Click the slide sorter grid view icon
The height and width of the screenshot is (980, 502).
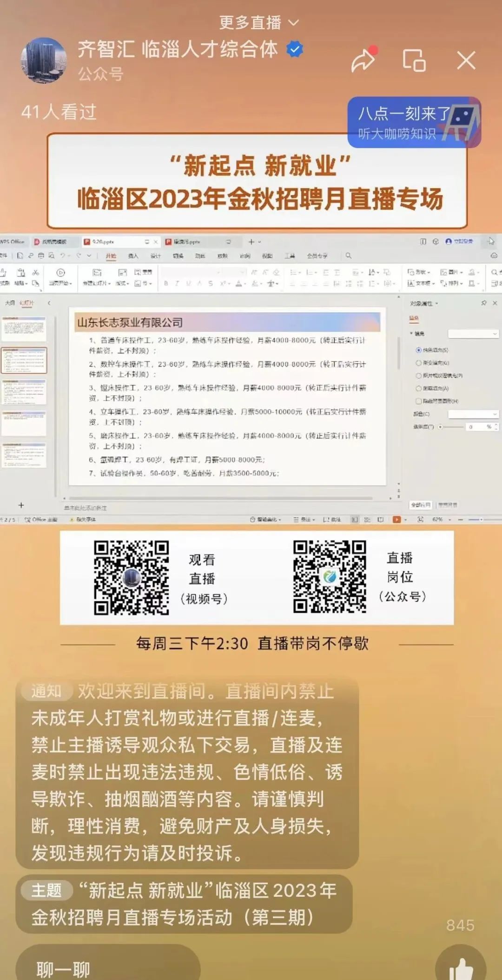pos(367,520)
